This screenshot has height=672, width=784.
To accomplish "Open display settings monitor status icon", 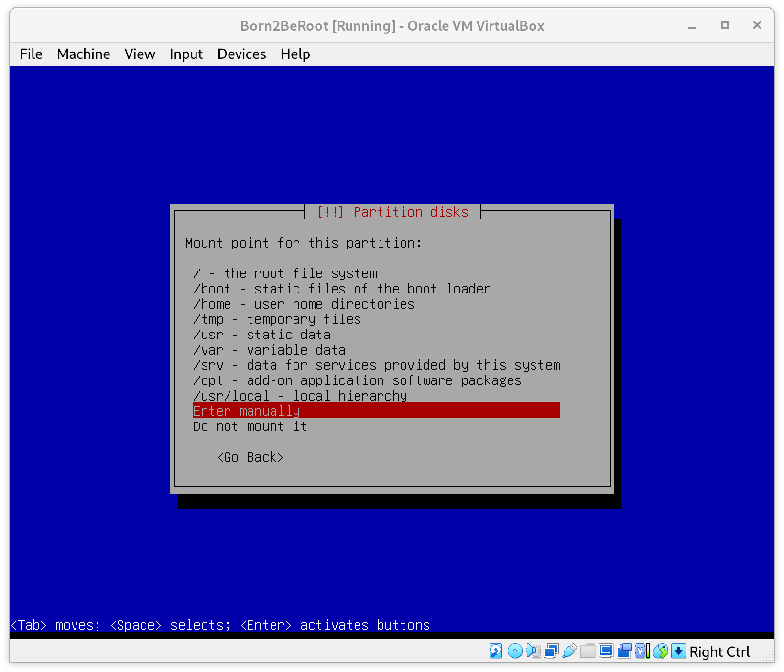I will click(606, 651).
